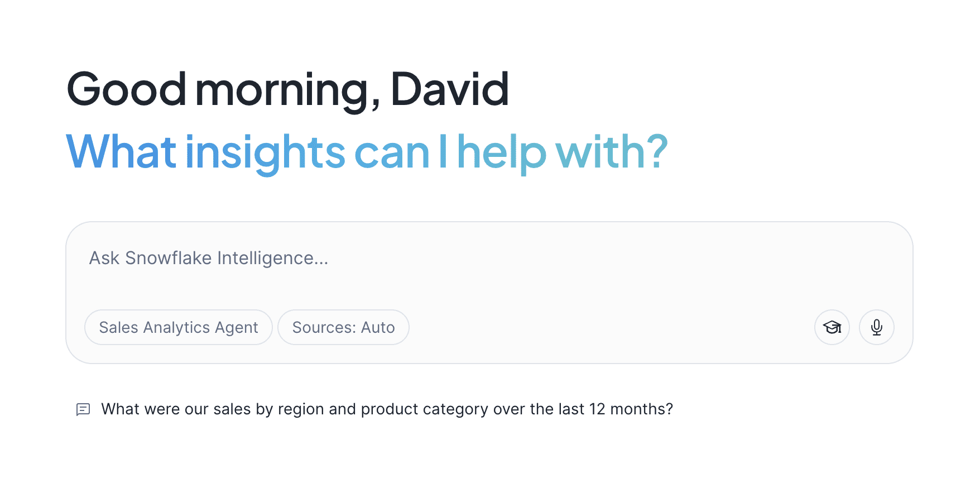Click the placeholder text "Ask Snowflake Intelligence..."

[209, 259]
